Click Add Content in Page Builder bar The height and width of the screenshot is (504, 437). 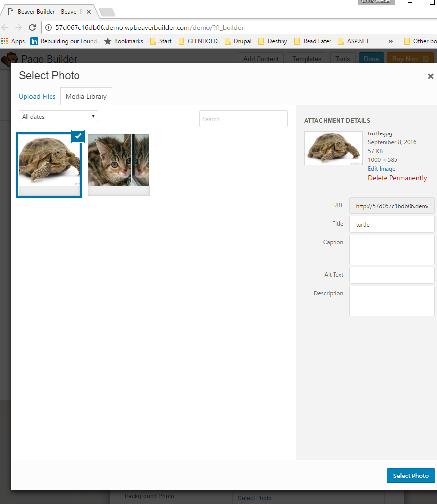[260, 59]
